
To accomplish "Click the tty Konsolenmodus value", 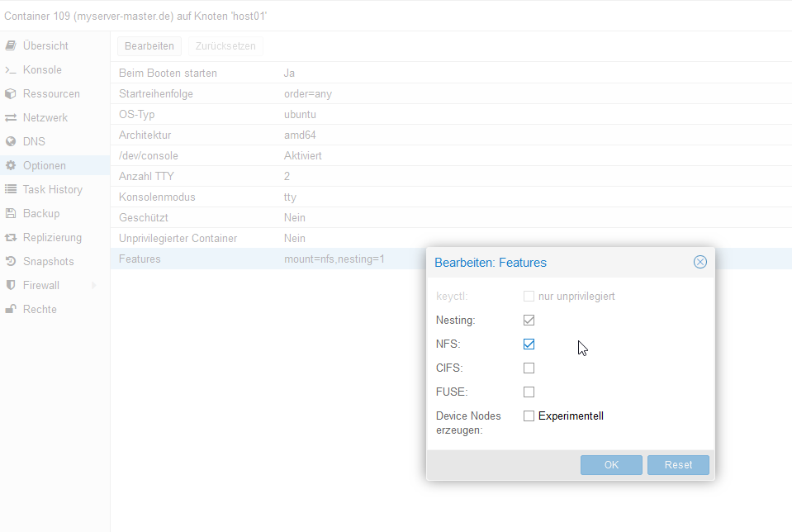I will point(290,197).
